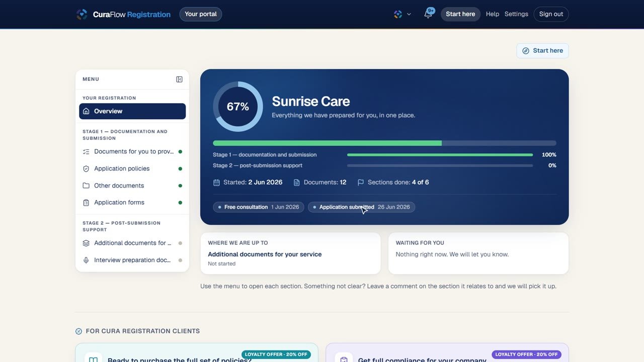This screenshot has height=362, width=644.
Task: Click the compass icon in Start here button
Action: [x=526, y=51]
